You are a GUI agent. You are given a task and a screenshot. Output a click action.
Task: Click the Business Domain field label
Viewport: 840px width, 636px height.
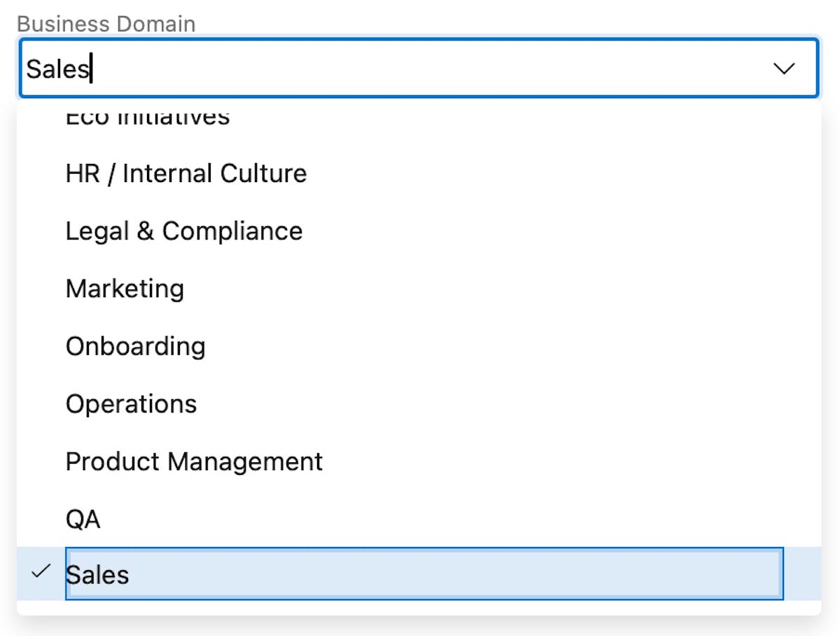click(x=106, y=24)
